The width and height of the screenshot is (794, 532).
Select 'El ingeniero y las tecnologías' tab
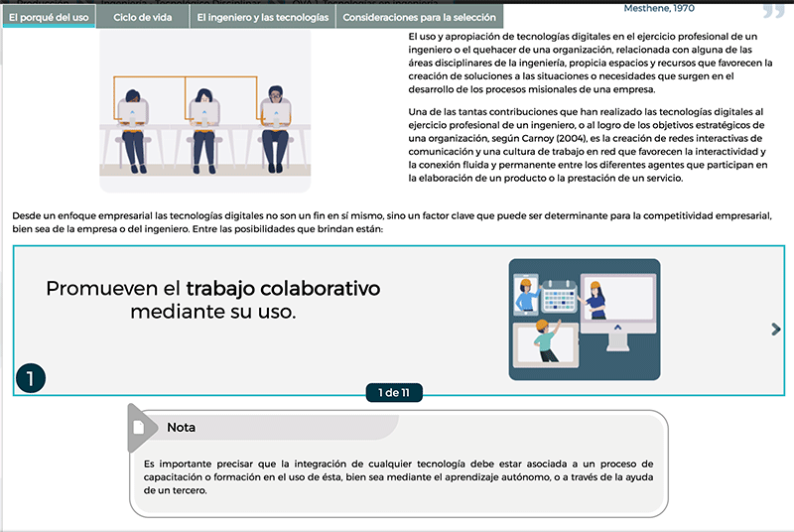(262, 17)
